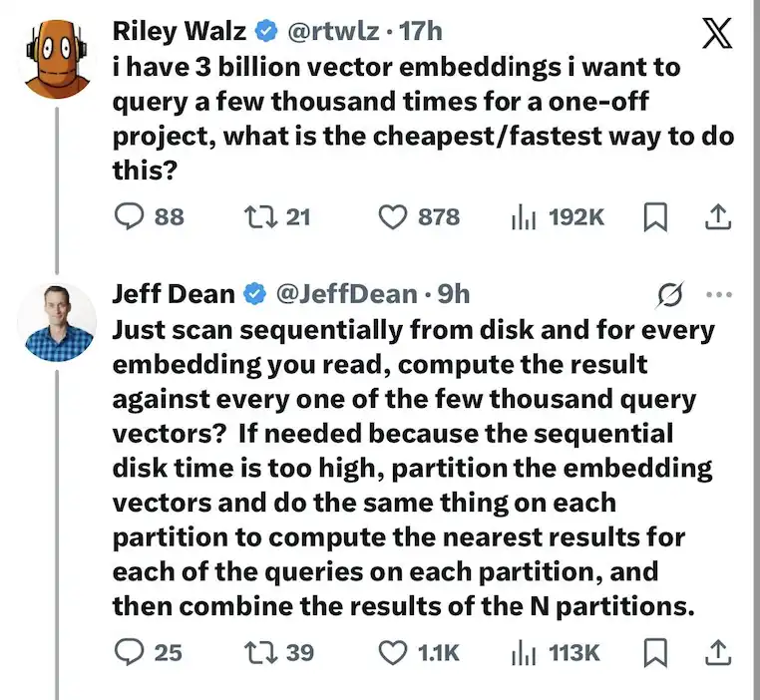
Task: Click the Jeff Dean display name
Action: click(x=174, y=293)
